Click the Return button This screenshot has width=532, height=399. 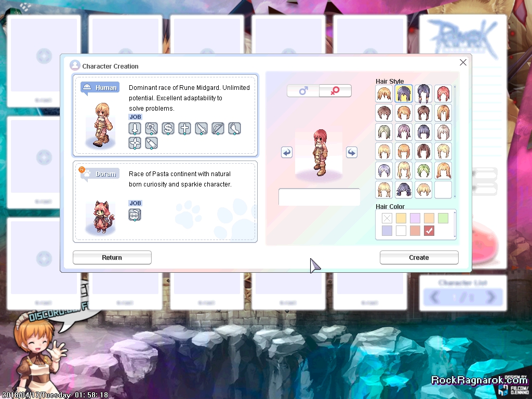(x=112, y=258)
